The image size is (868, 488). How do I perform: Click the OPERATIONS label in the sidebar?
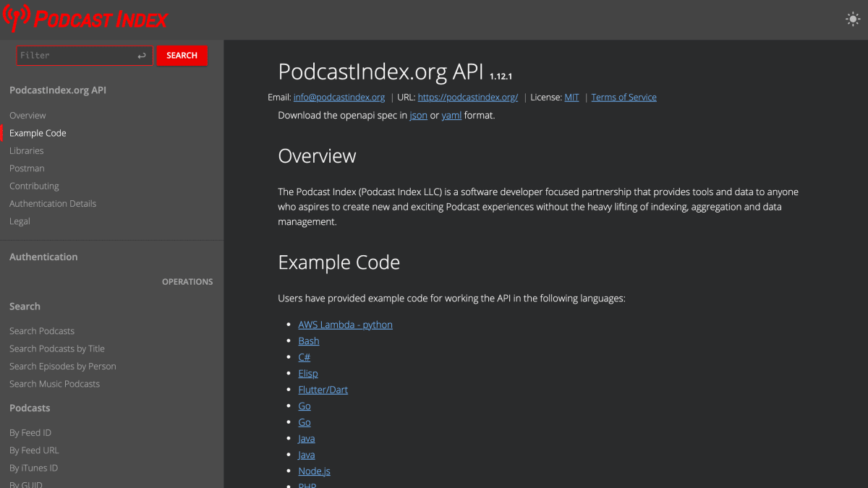click(187, 282)
